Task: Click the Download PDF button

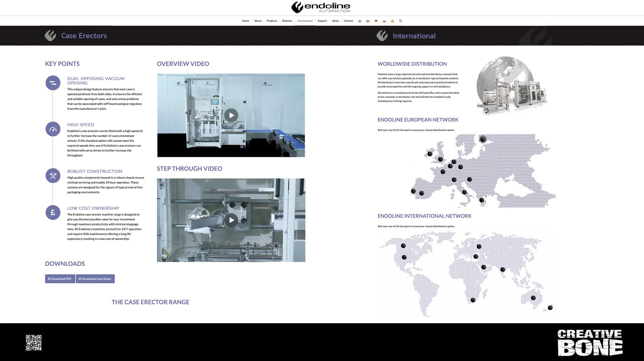Action: click(x=60, y=279)
